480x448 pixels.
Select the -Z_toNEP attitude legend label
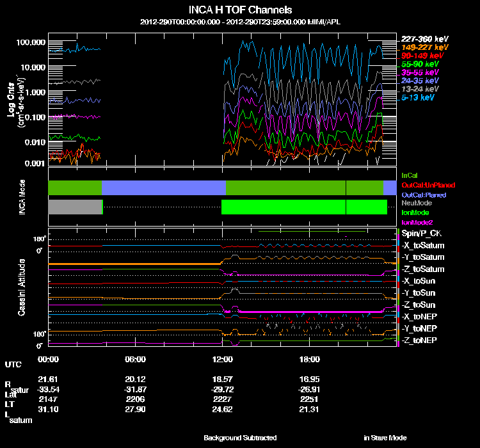[420, 340]
